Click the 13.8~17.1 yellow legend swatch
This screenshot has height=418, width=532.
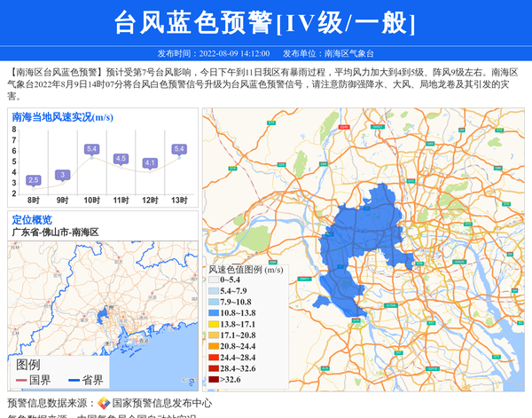[x=213, y=325]
